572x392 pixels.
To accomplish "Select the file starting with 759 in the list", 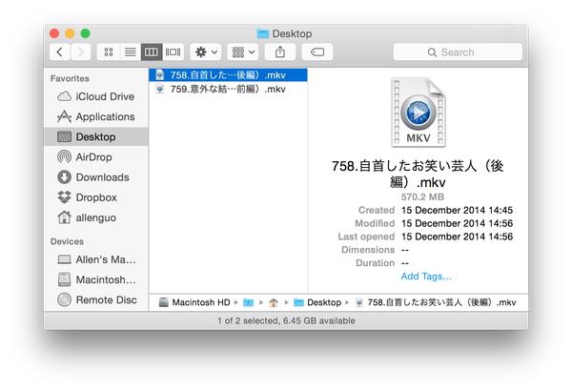I will 228,89.
